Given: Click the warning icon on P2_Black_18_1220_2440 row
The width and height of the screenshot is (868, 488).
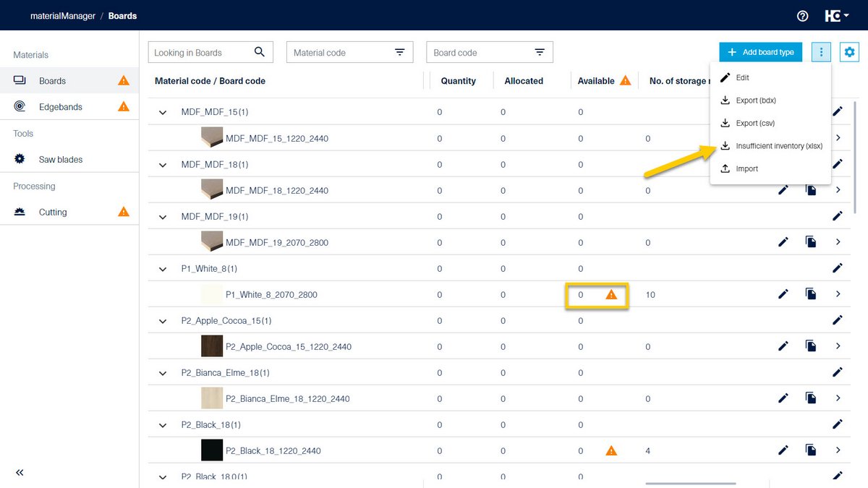Looking at the screenshot, I should click(611, 450).
